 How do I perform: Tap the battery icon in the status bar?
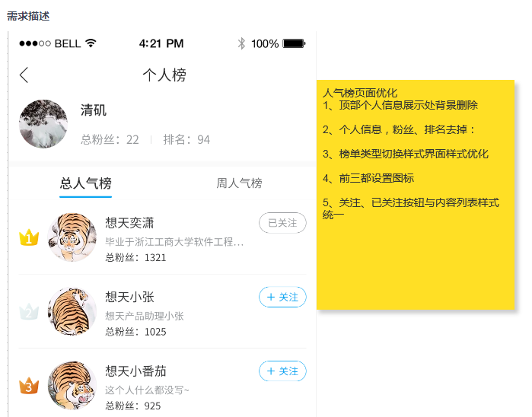point(294,43)
